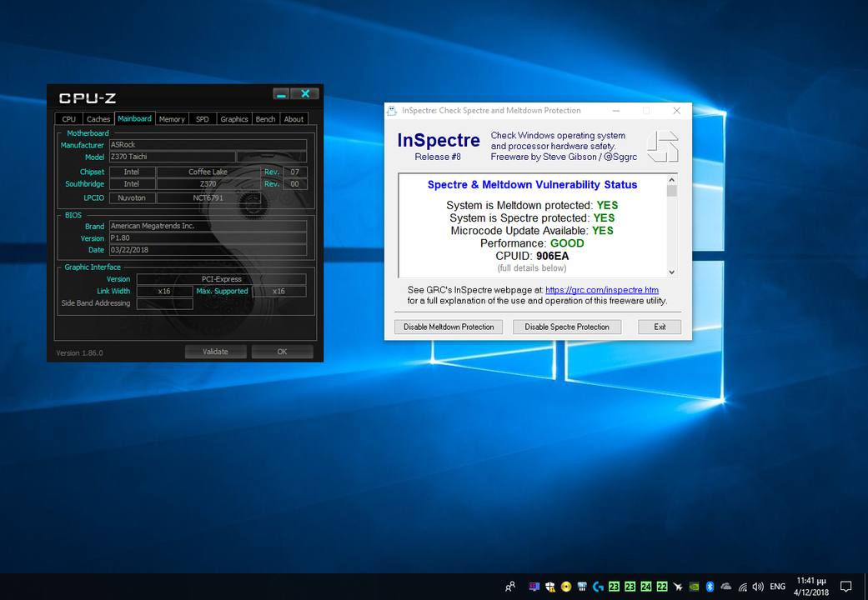This screenshot has width=868, height=600.
Task: Click Disable Meltdown Protection button
Action: click(449, 327)
